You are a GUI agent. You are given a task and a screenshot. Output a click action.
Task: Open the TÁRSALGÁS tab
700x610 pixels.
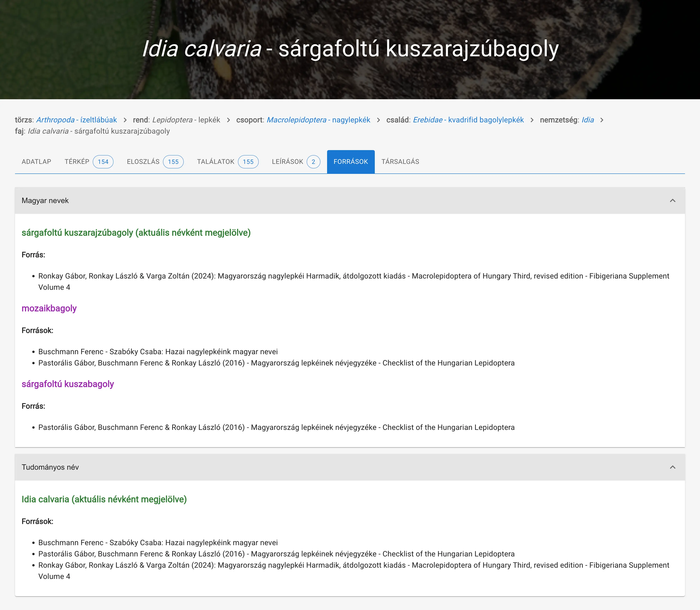pyautogui.click(x=400, y=162)
